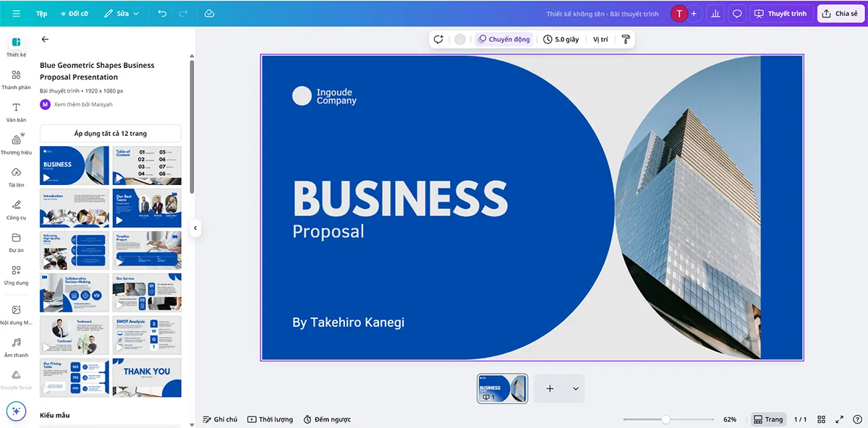Viewport: 868px width, 428px height.
Task: Undo the last action
Action: 161,14
